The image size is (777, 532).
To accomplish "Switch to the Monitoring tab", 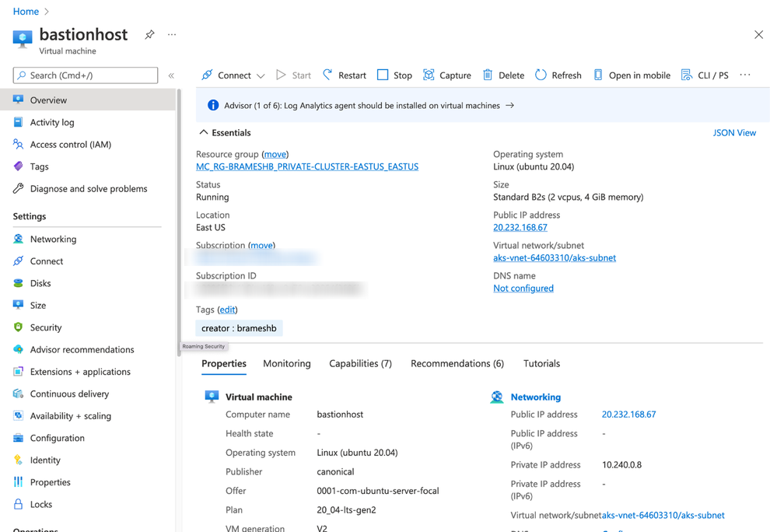I will tap(286, 363).
